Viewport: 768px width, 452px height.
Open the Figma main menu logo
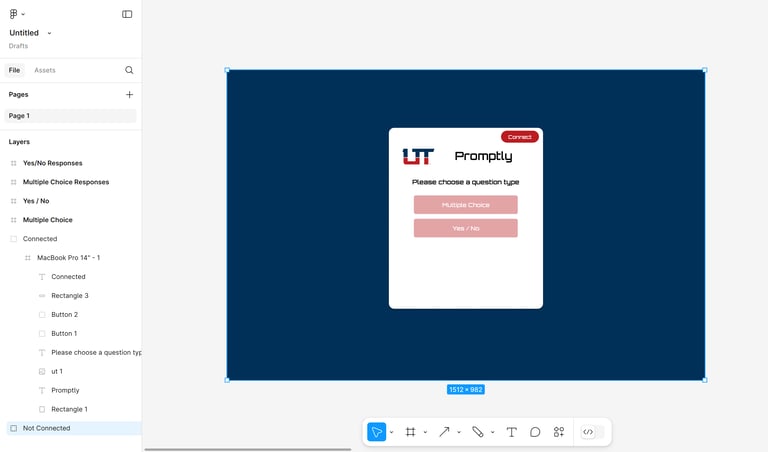point(13,14)
